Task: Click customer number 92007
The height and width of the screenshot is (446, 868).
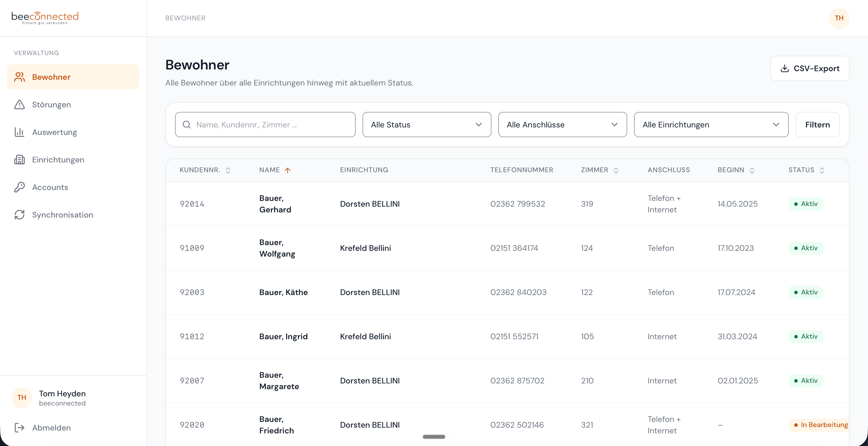Action: pos(192,381)
